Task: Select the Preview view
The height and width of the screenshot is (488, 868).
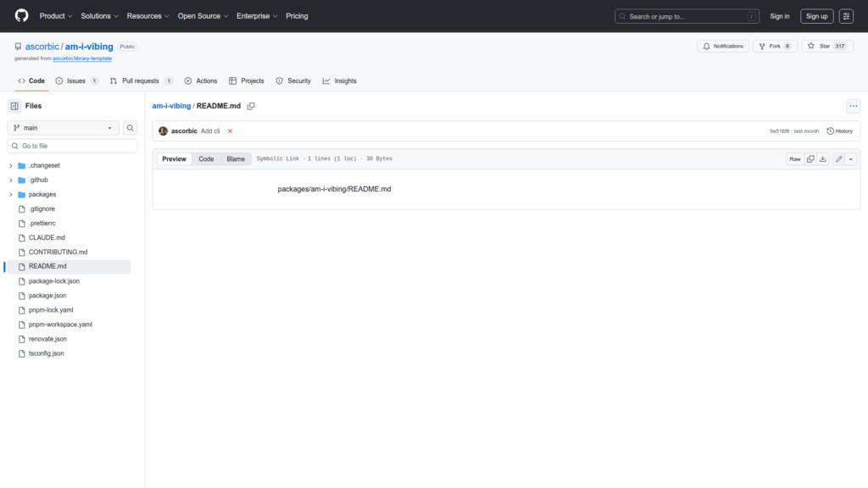Action: point(174,159)
